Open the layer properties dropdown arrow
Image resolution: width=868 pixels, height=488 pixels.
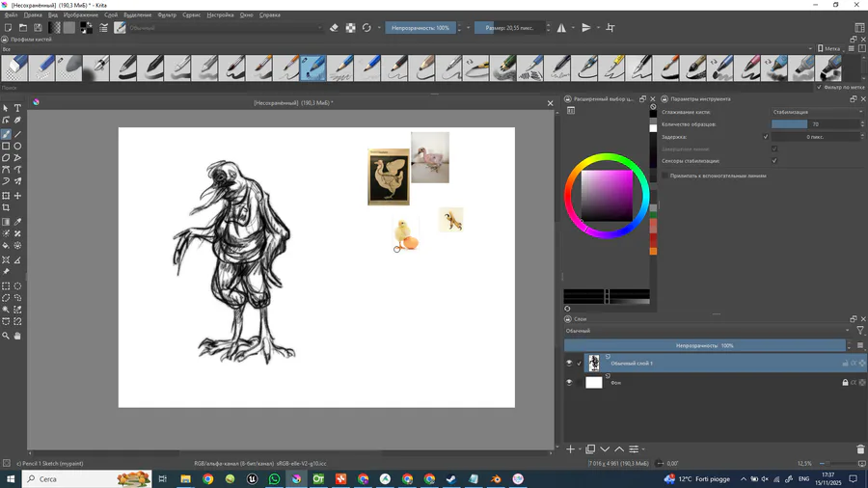click(642, 449)
